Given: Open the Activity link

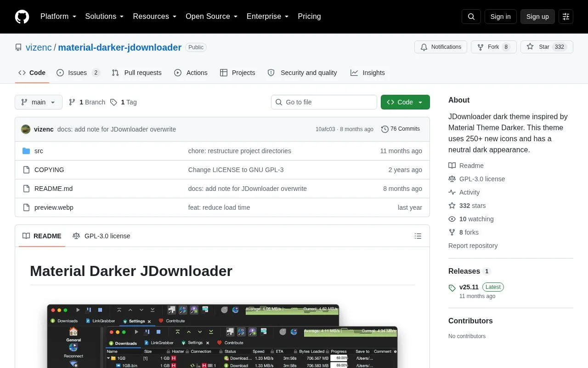Looking at the screenshot, I should pos(464,192).
